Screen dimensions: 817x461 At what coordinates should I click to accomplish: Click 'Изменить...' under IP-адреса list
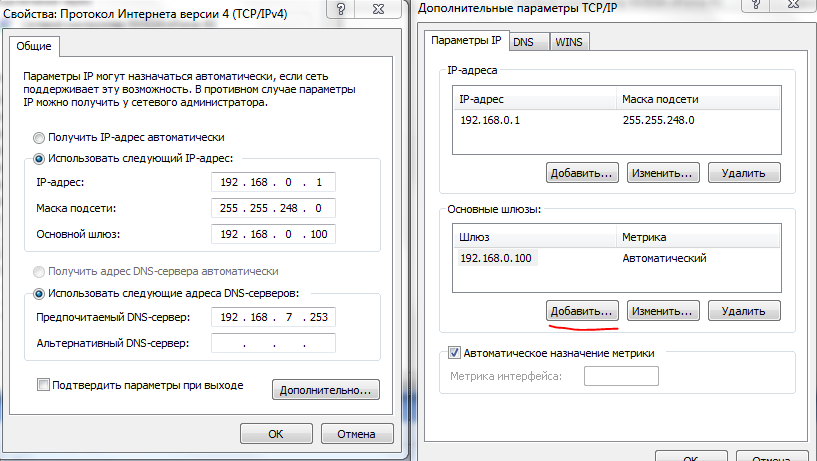(662, 172)
